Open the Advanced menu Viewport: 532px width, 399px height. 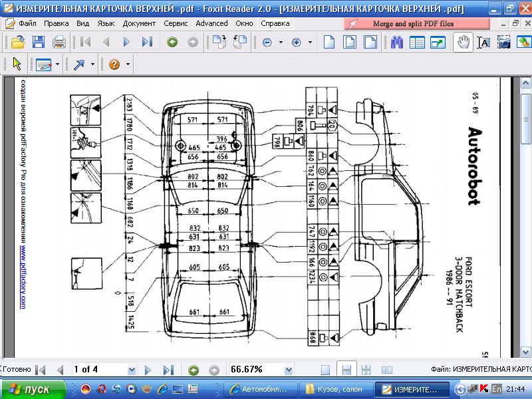tap(211, 23)
